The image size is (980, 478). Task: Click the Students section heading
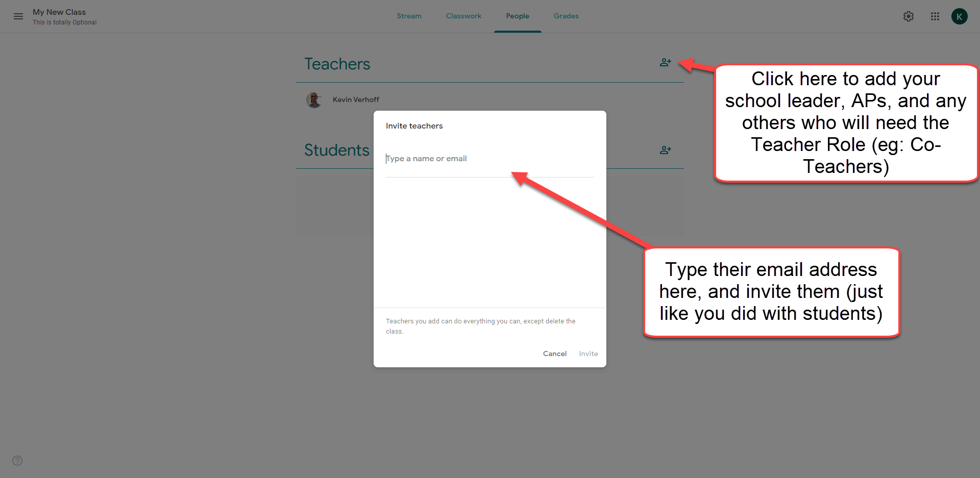pyautogui.click(x=336, y=150)
